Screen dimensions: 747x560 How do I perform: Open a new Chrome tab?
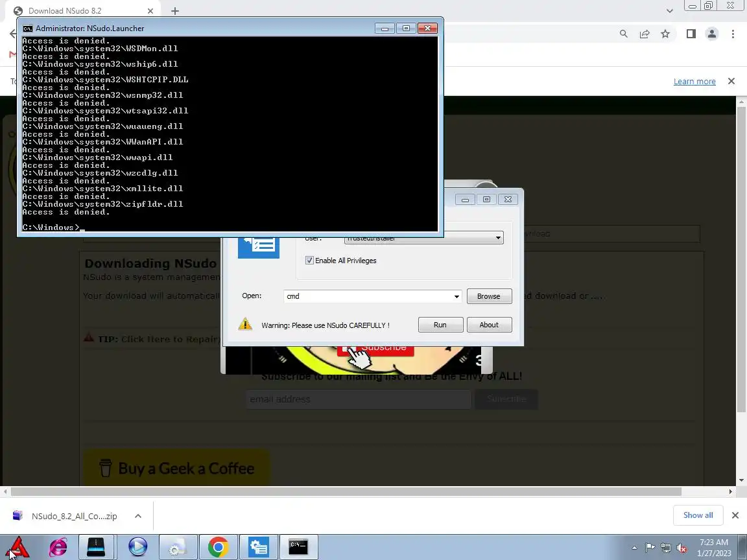175,11
